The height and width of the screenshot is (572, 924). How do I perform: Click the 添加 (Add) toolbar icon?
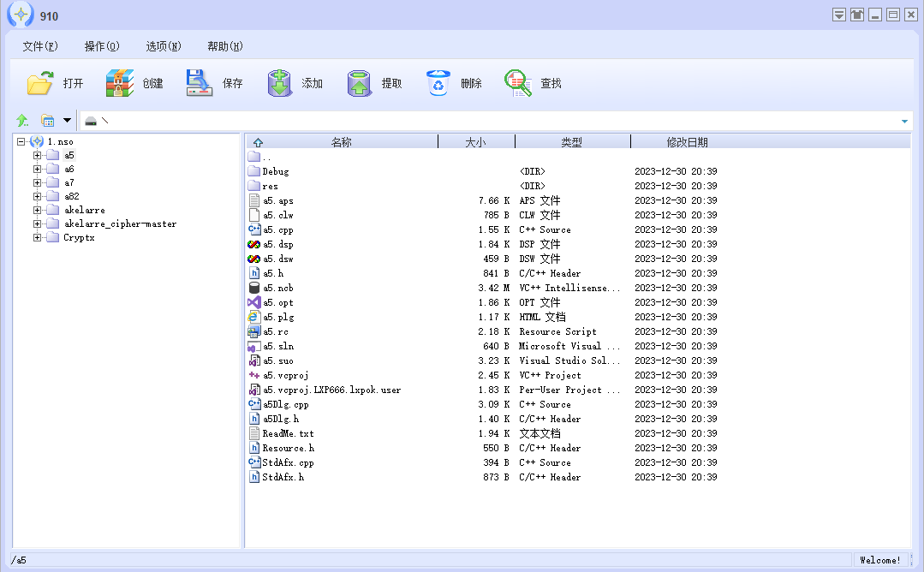coord(279,83)
